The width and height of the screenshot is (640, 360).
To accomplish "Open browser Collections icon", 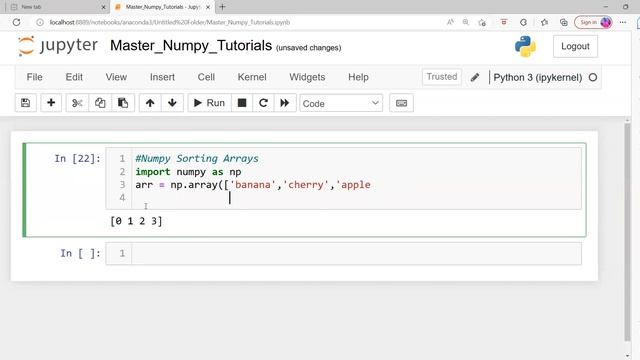I will (564, 22).
